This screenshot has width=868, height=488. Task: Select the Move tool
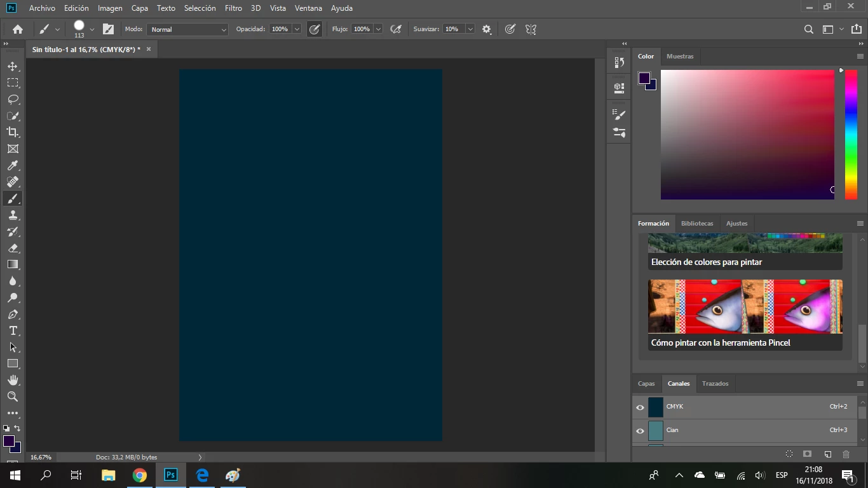pyautogui.click(x=13, y=66)
